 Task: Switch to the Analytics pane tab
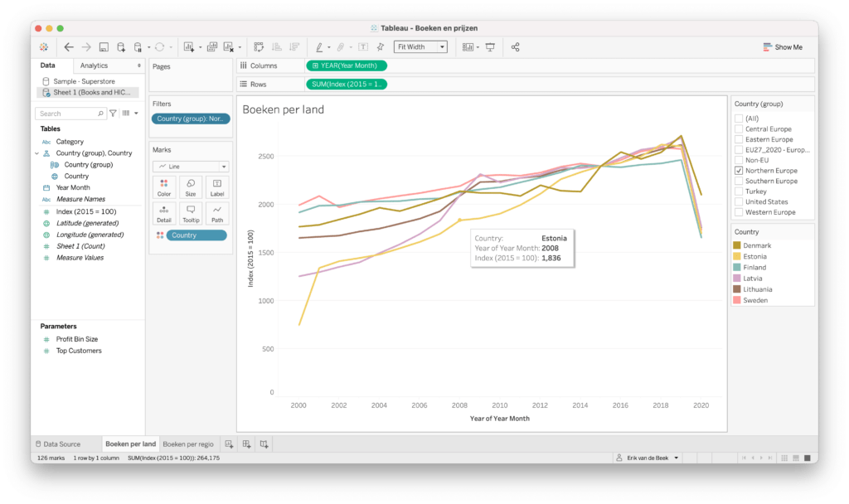click(x=94, y=65)
